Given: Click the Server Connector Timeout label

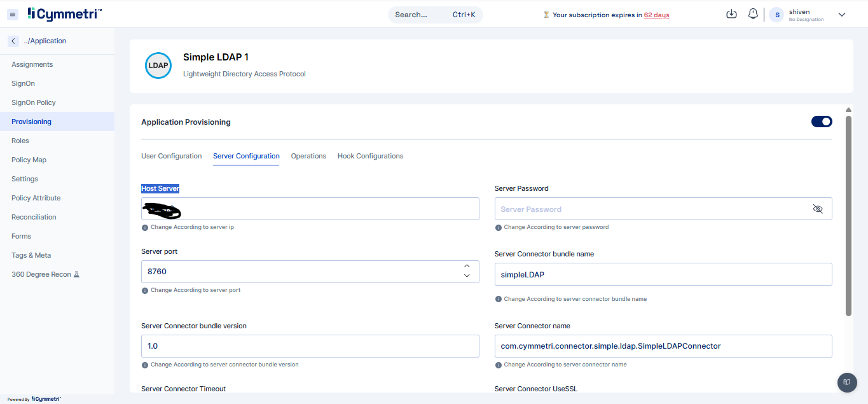Looking at the screenshot, I should [x=183, y=389].
